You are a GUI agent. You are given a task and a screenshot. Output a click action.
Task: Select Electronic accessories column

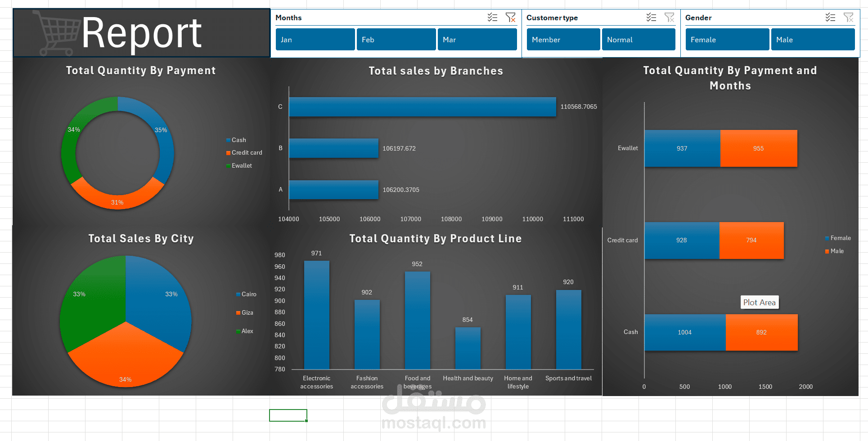coord(317,315)
